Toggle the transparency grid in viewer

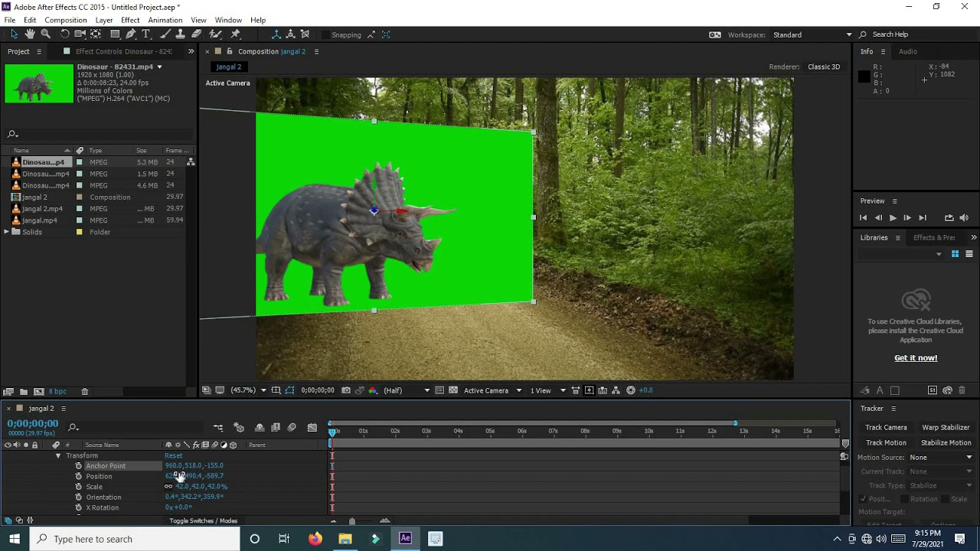(x=453, y=390)
